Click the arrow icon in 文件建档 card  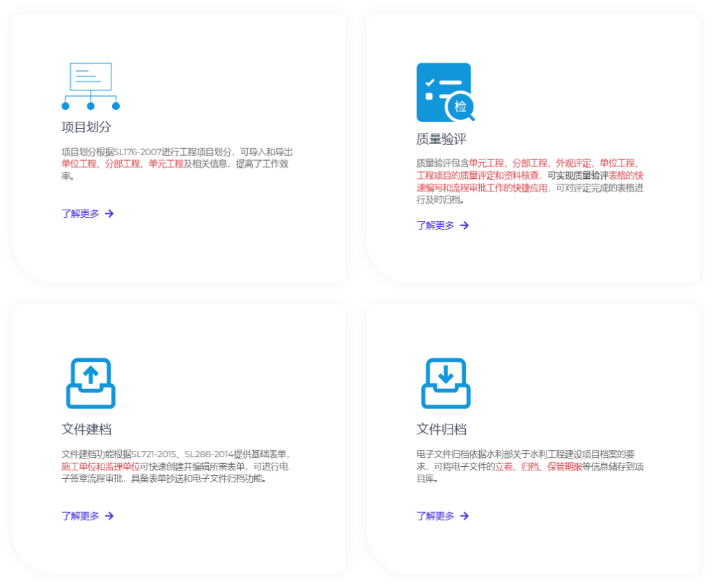tap(109, 516)
